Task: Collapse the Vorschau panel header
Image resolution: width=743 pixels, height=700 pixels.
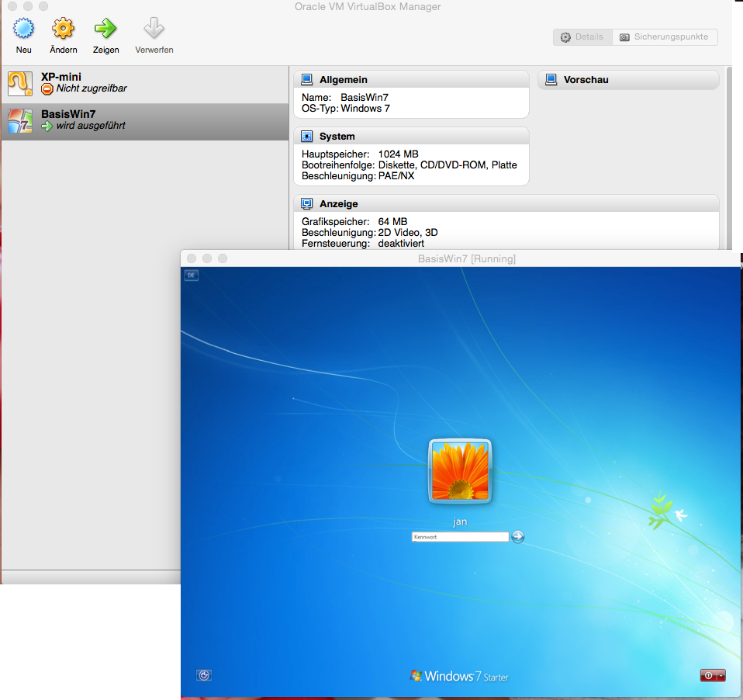Action: [x=628, y=80]
